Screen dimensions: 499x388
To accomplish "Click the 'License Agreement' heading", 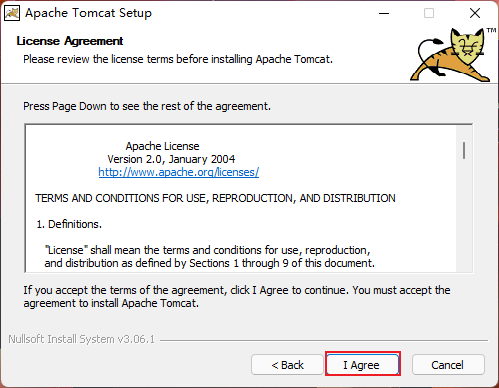I will tap(70, 41).
